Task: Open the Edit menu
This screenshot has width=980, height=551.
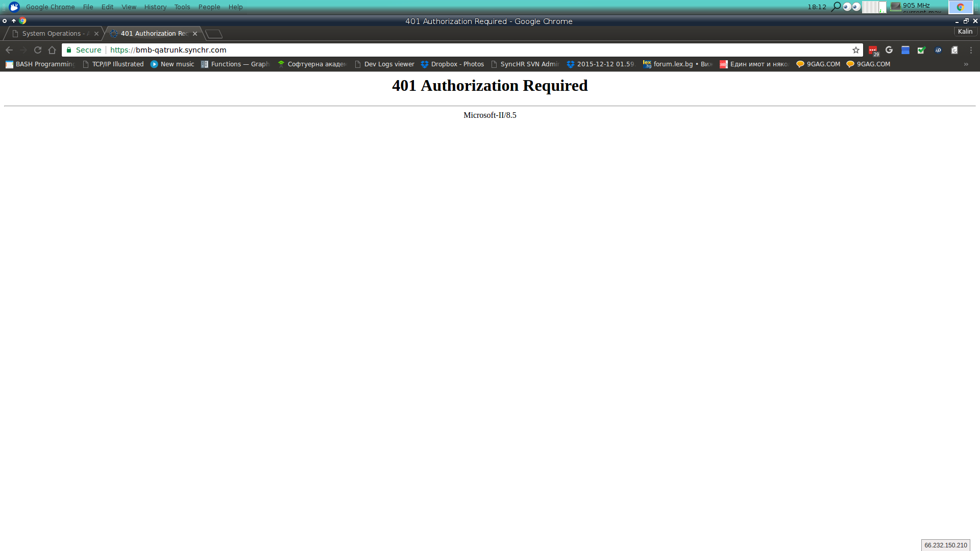Action: click(107, 7)
